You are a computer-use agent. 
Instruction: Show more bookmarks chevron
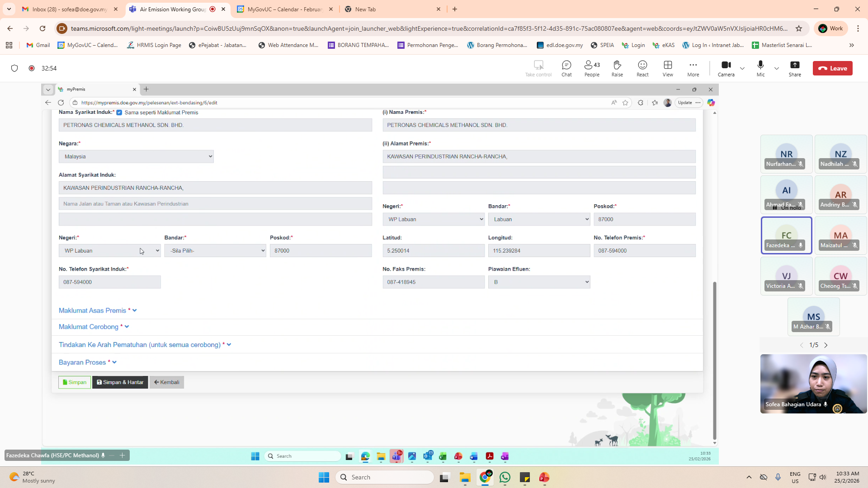point(852,45)
